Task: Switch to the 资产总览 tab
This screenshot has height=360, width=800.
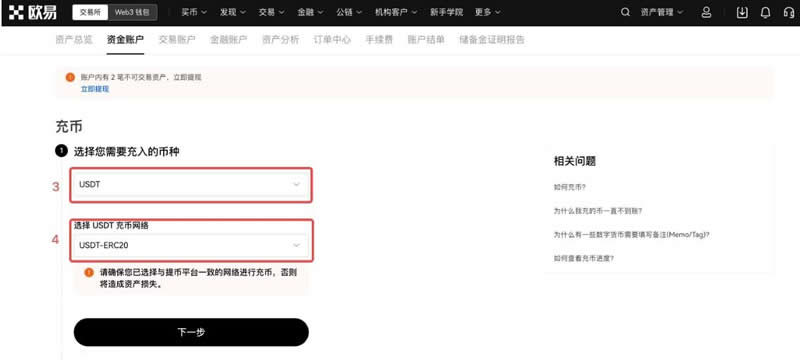Action: [x=74, y=40]
